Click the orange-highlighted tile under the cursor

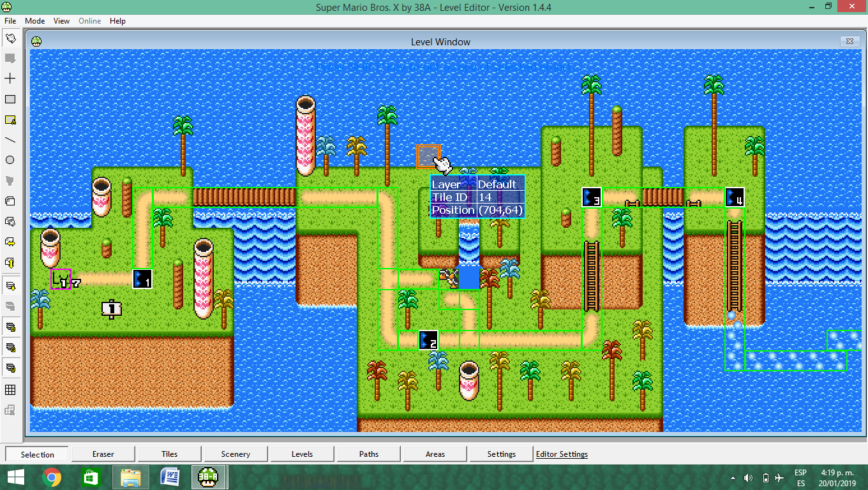pos(428,156)
